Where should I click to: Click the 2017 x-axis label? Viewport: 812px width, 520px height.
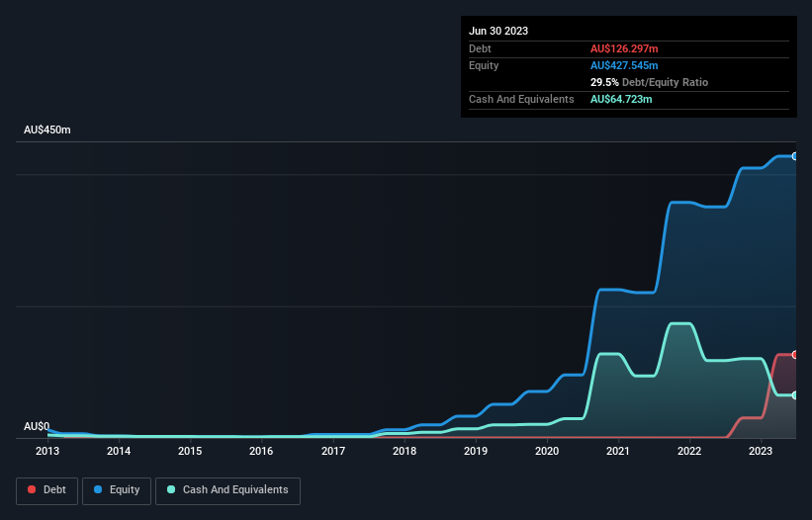pos(333,451)
